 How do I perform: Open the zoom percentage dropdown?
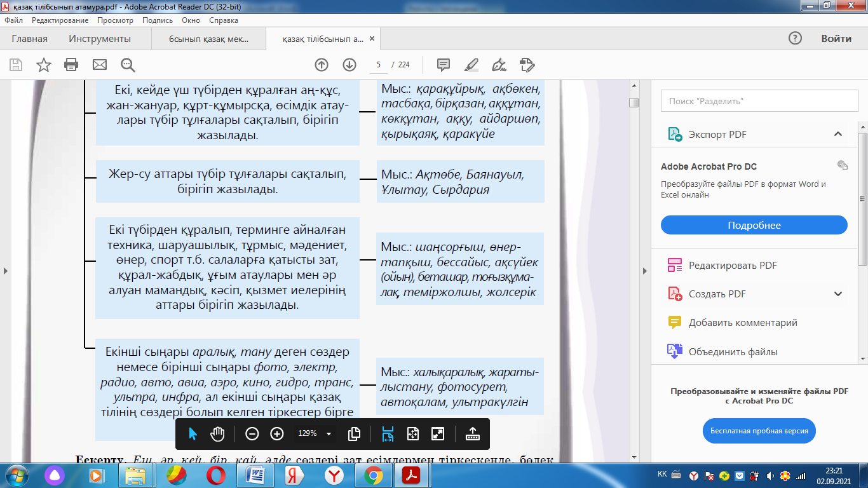tap(329, 434)
